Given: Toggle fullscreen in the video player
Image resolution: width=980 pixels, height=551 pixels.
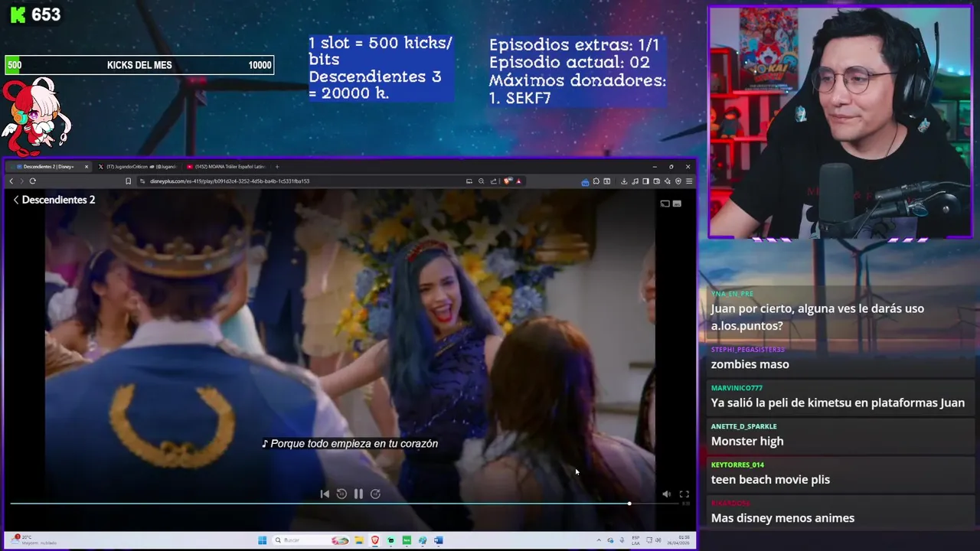Looking at the screenshot, I should (684, 494).
